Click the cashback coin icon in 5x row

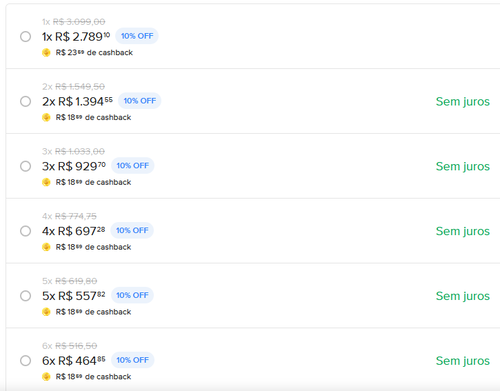coord(46,312)
